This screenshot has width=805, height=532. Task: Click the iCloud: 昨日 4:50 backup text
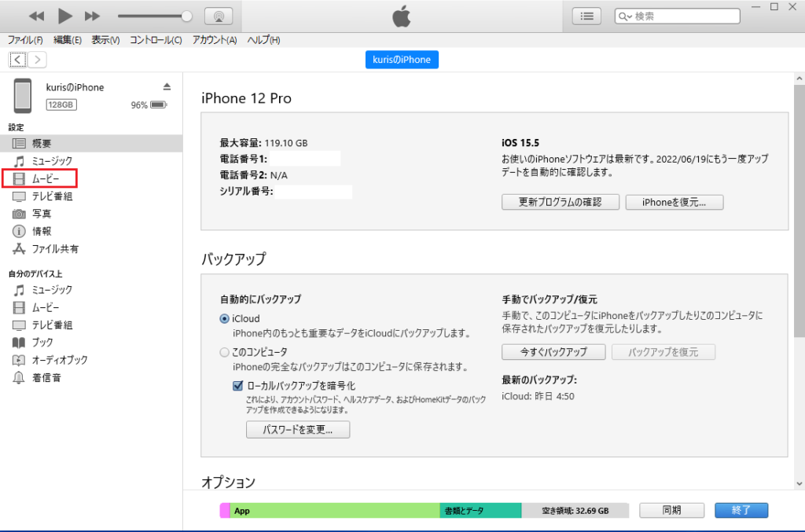click(538, 397)
